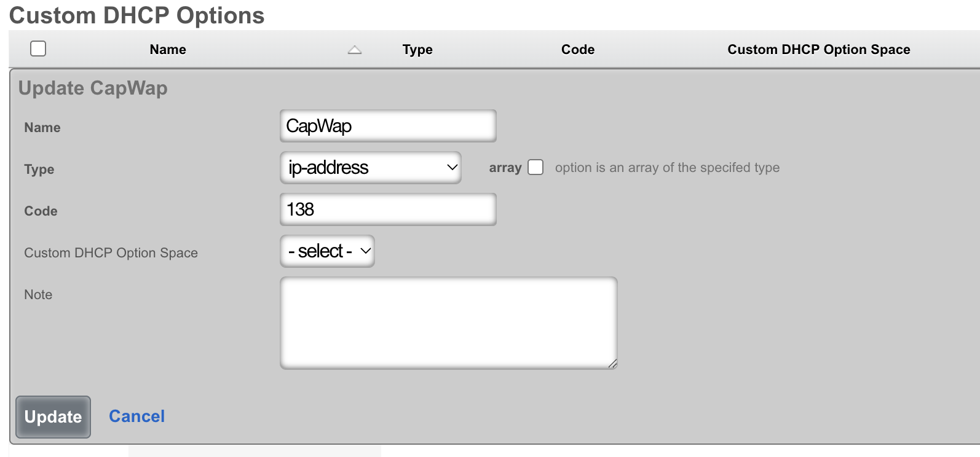
Task: Click the Update CapWap form title
Action: pyautogui.click(x=93, y=88)
